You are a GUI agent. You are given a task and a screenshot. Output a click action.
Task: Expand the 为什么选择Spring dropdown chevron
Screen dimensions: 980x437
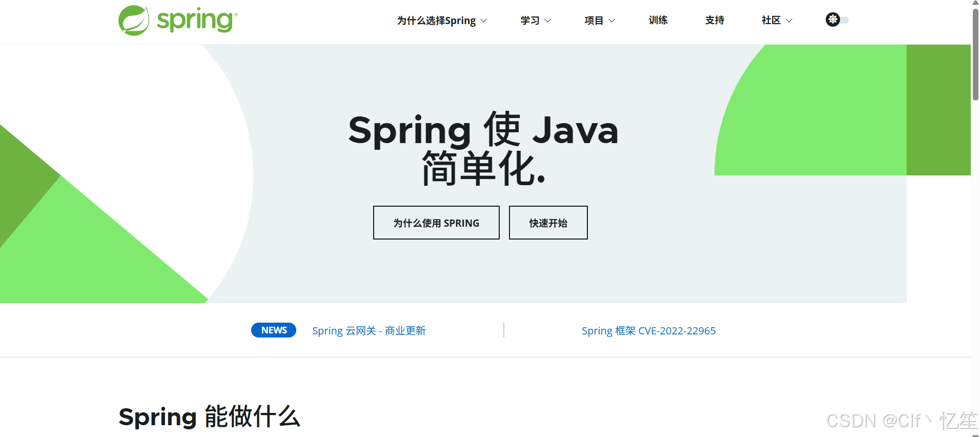pos(483,21)
